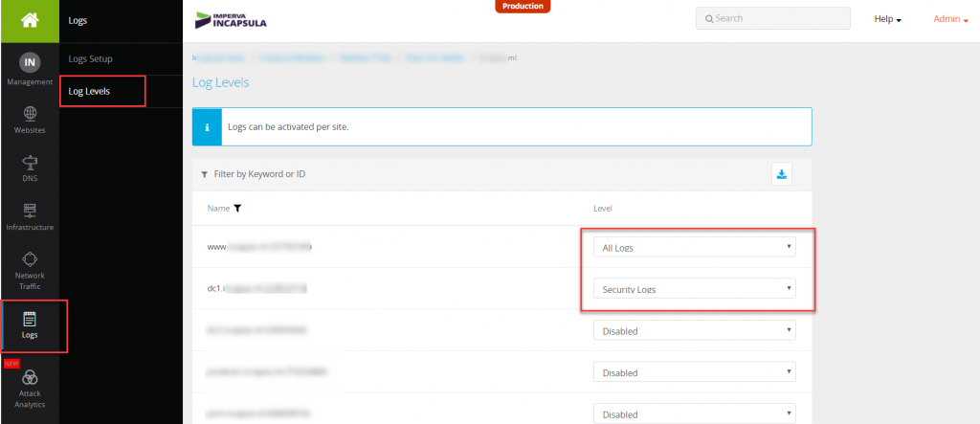Click the Name column filter icon
Viewport: 980px width, 424px height.
tap(237, 208)
